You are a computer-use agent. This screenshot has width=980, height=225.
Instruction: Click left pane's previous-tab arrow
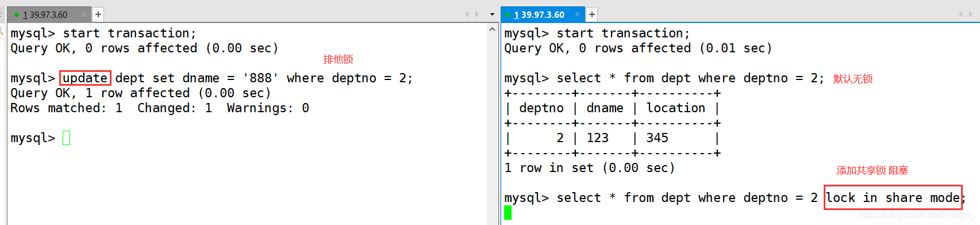point(467,14)
